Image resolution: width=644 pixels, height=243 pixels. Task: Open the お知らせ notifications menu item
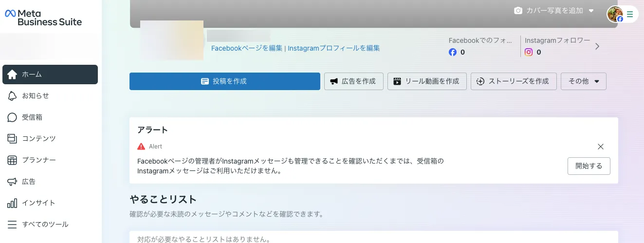point(50,96)
